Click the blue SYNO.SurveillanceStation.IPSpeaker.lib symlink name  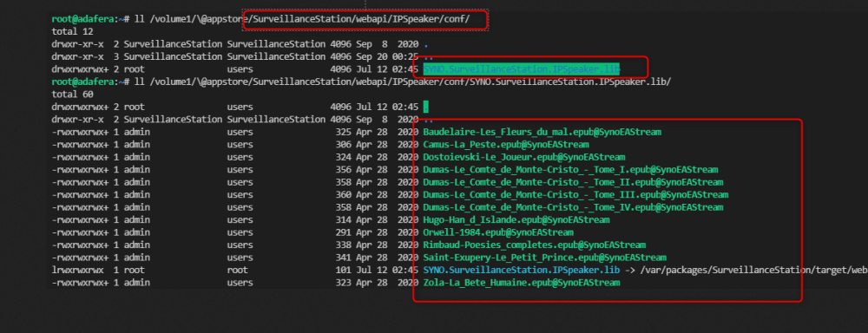pos(521,270)
